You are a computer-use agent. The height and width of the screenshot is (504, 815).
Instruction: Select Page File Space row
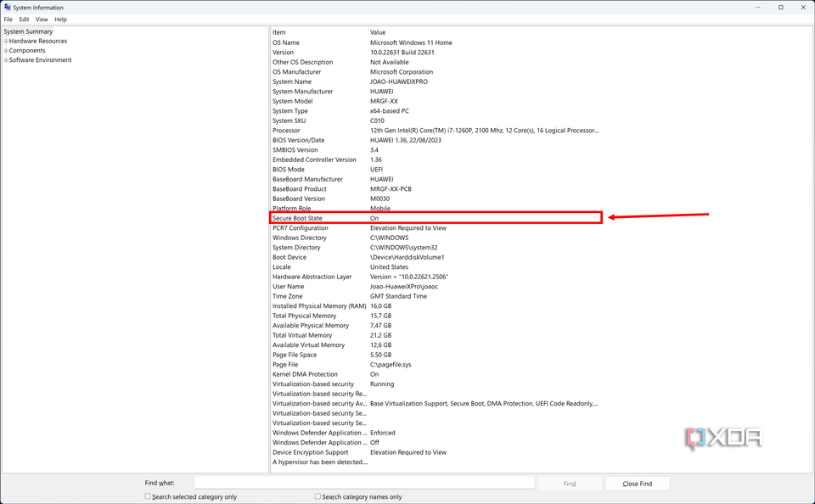point(436,355)
